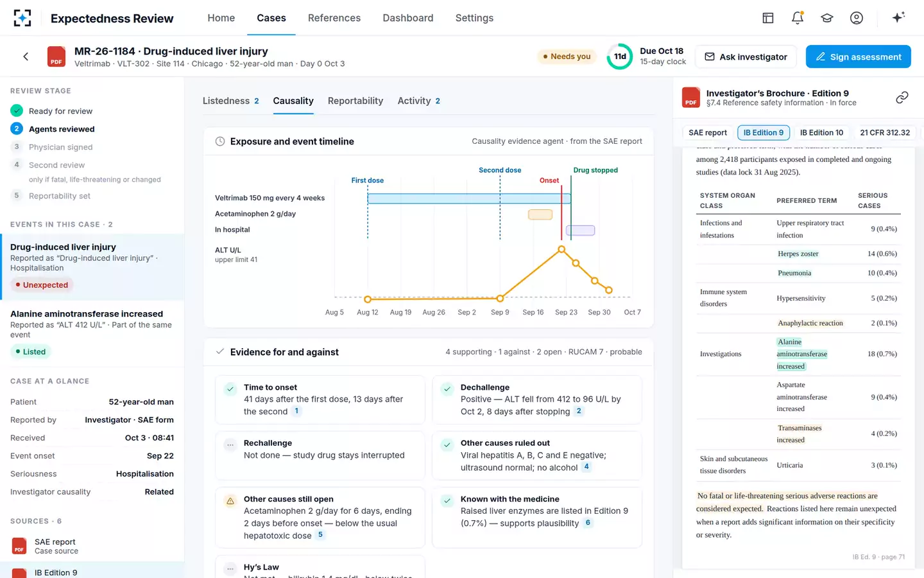The image size is (924, 578).
Task: Collapse the Evidence for and against section
Action: [220, 352]
